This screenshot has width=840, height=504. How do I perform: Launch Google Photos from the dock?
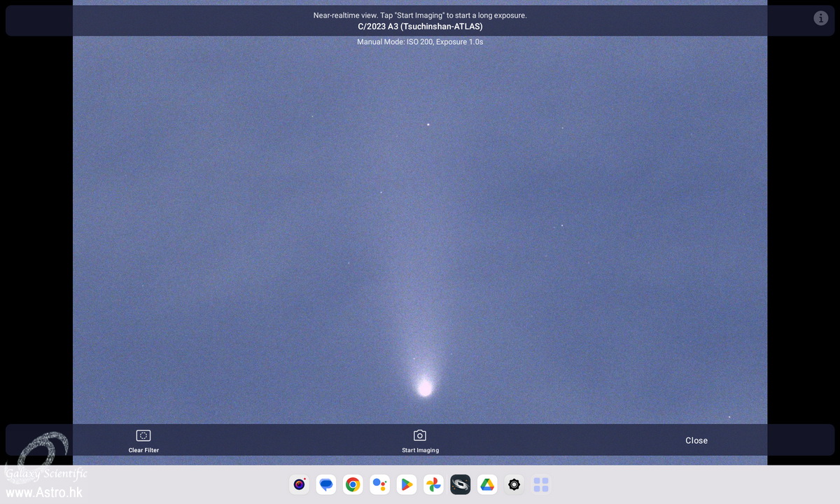pos(433,484)
